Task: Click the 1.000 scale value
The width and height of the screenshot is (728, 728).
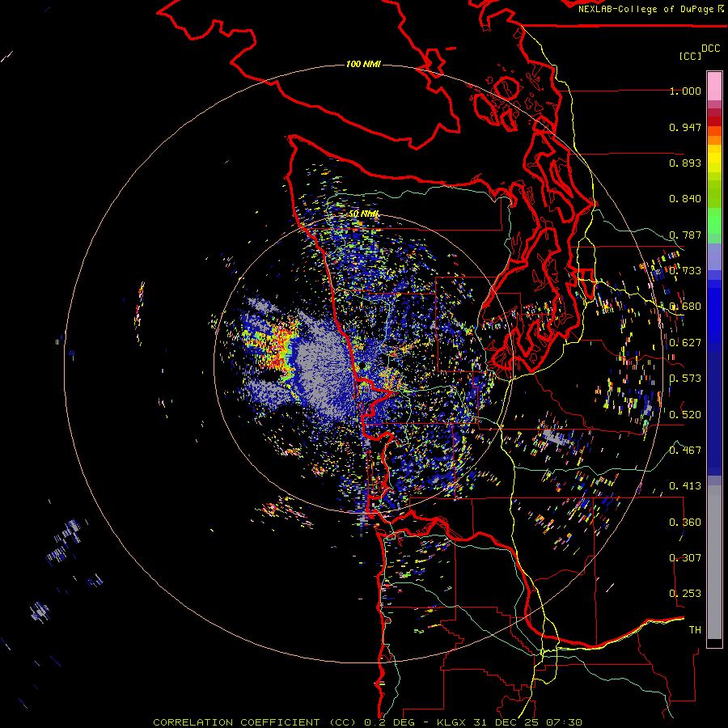Action: pos(685,91)
